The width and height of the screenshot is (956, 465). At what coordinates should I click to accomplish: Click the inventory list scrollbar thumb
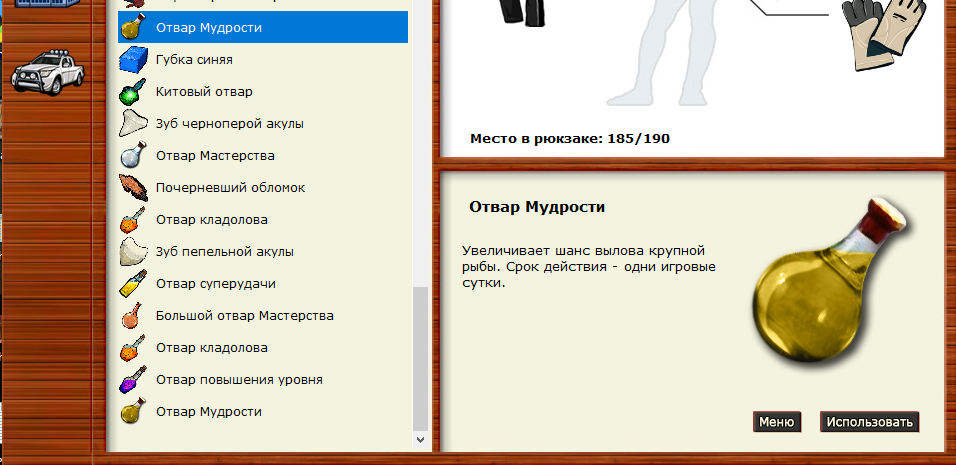point(421,358)
